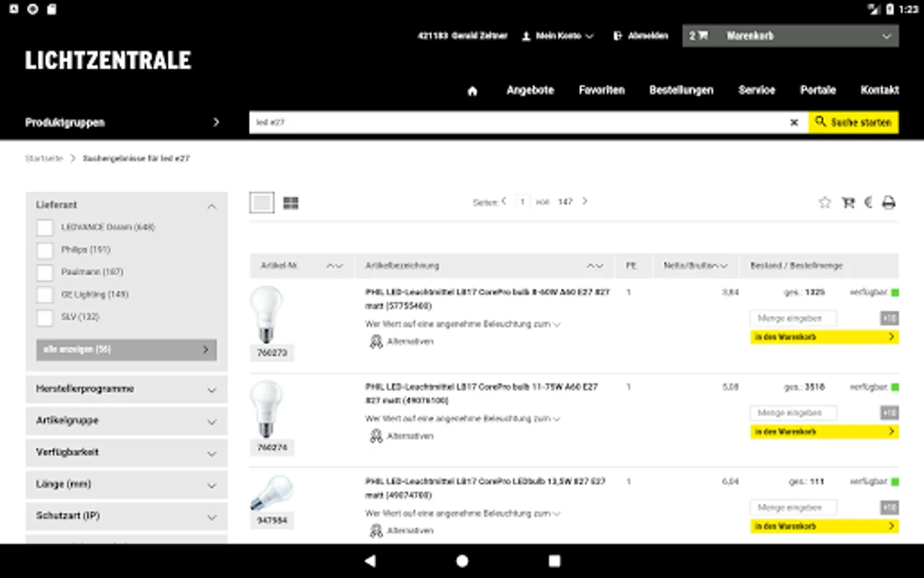
Task: Add article 760274 in den Warenkorb
Action: (825, 432)
